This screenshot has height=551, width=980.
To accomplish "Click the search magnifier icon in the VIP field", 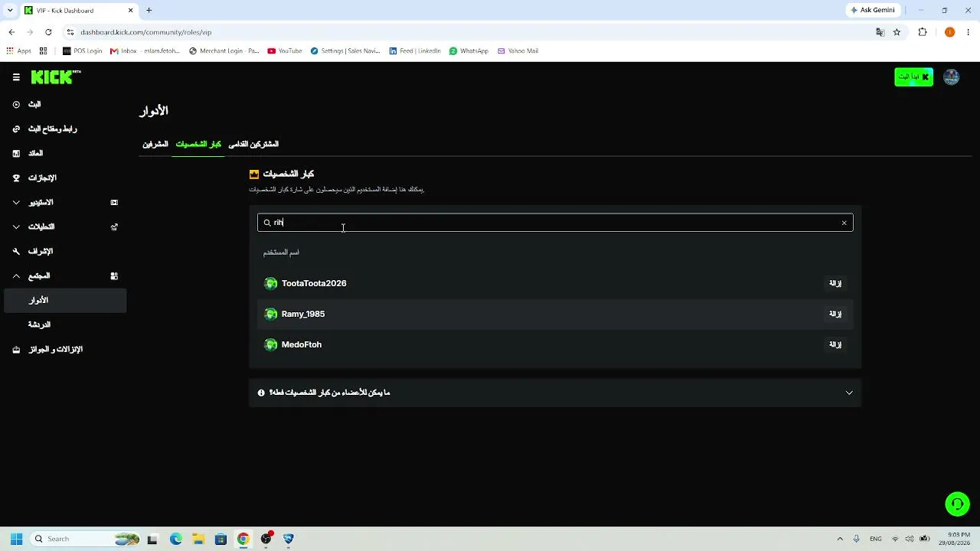I will click(x=267, y=223).
